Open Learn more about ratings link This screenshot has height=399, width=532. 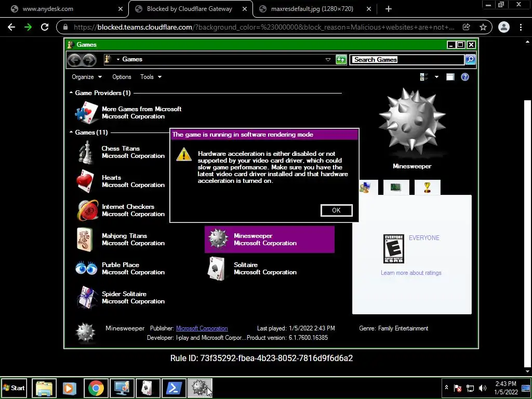click(x=411, y=273)
